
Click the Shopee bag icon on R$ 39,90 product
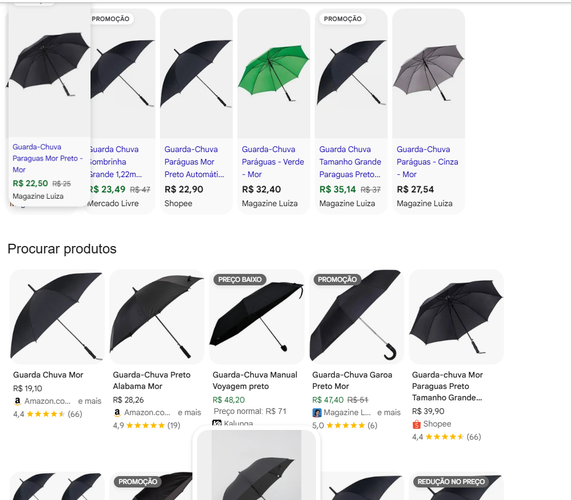pyautogui.click(x=416, y=424)
